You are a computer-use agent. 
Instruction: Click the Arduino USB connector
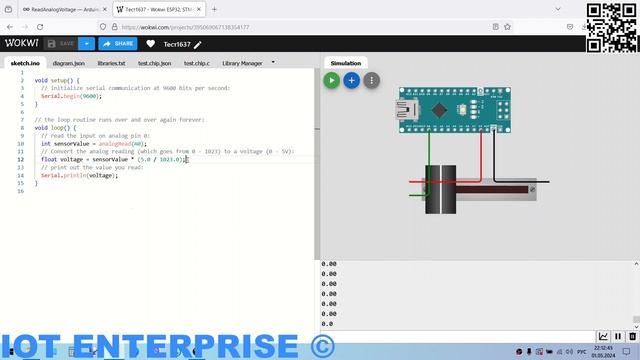point(406,110)
